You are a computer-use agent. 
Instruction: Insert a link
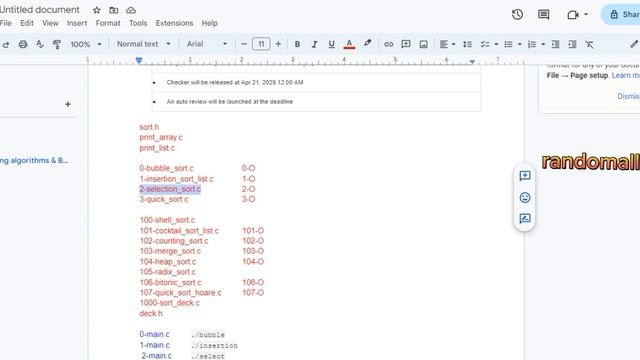389,44
